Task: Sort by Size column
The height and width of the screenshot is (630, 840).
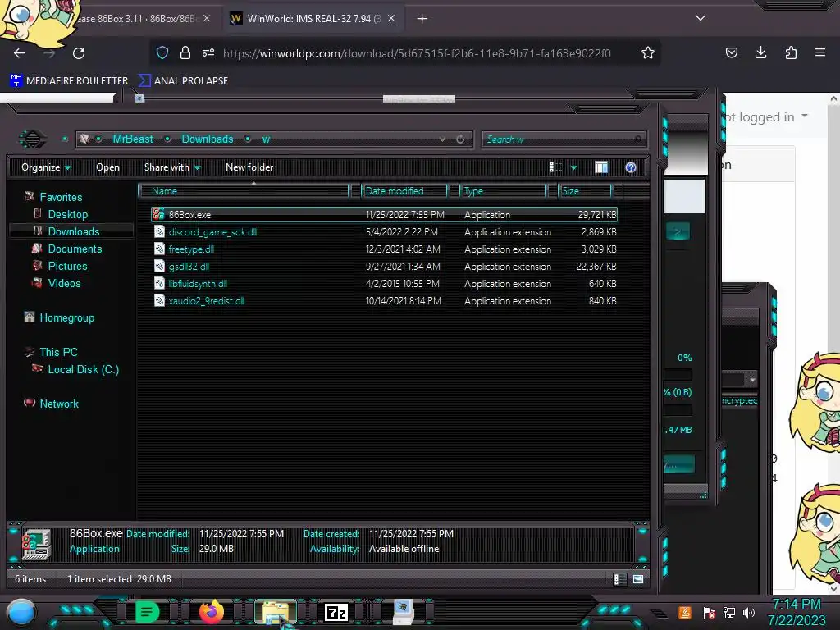Action: [585, 190]
